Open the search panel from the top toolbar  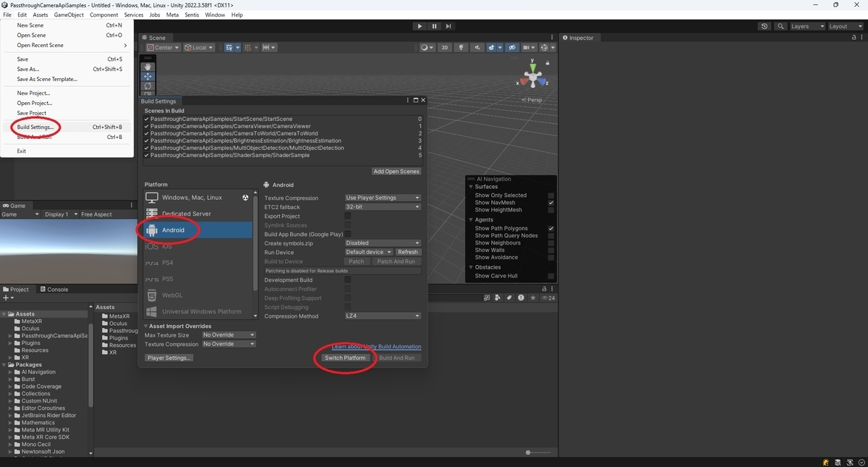click(780, 25)
